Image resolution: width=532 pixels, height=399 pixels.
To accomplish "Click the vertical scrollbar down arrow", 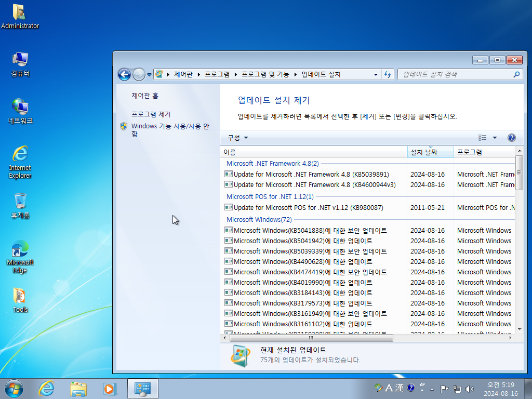I will click(519, 329).
